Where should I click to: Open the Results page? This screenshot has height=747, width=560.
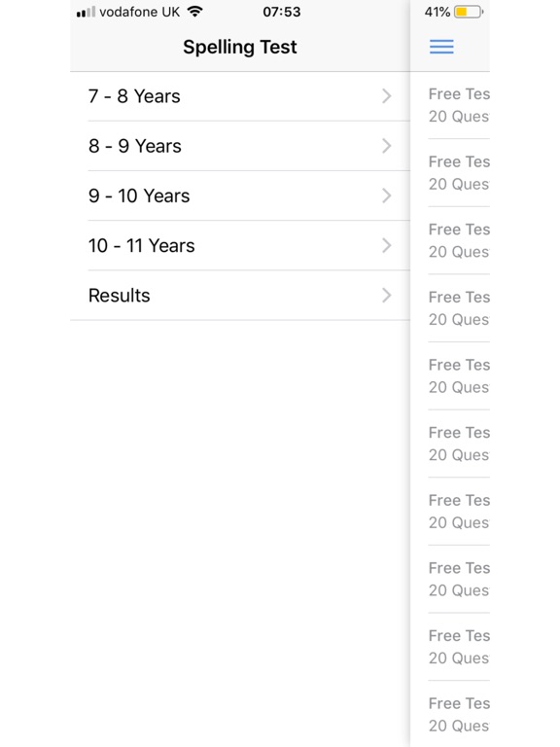coord(240,296)
